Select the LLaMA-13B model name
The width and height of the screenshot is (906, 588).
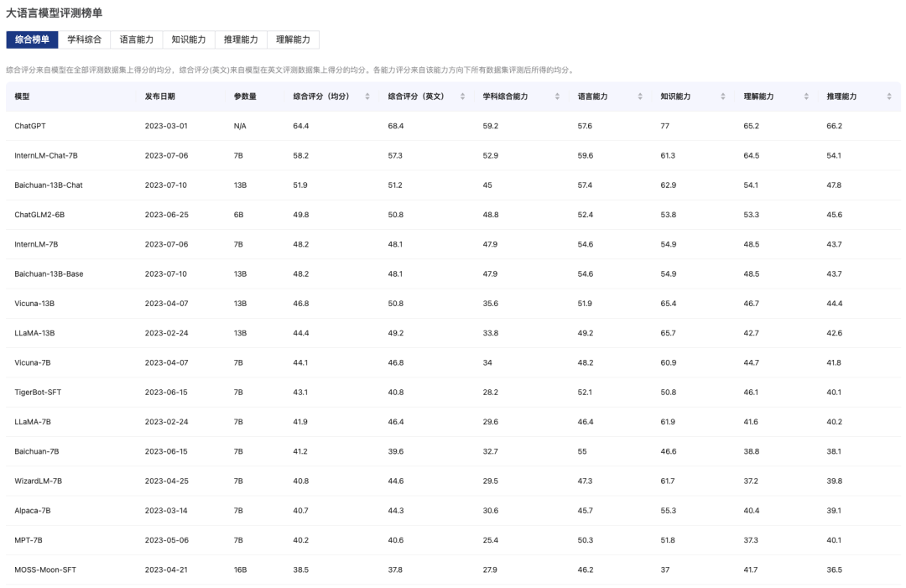pos(34,333)
